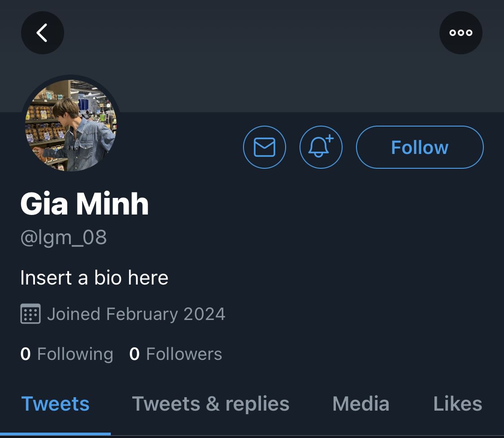
Task: Select the Tweets tab
Action: point(55,404)
